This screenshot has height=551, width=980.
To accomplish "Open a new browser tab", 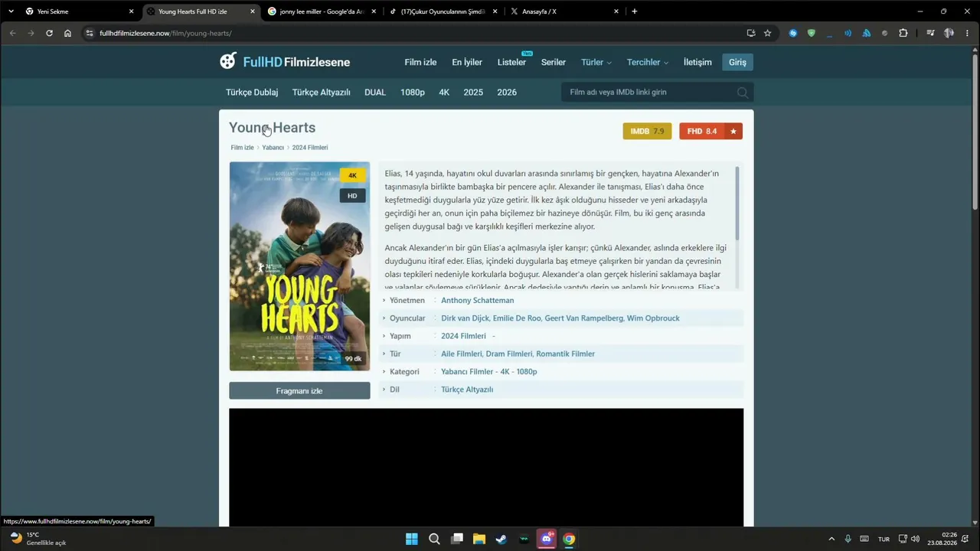I will [634, 11].
